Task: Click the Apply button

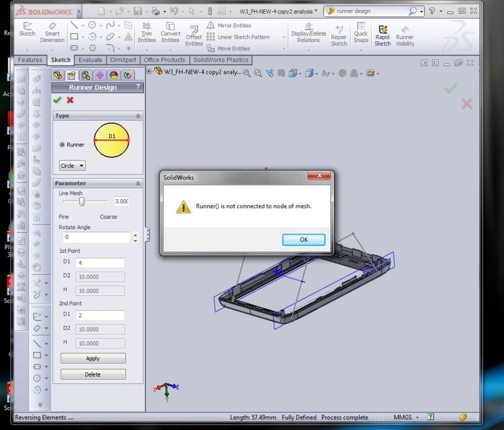Action: pos(93,358)
